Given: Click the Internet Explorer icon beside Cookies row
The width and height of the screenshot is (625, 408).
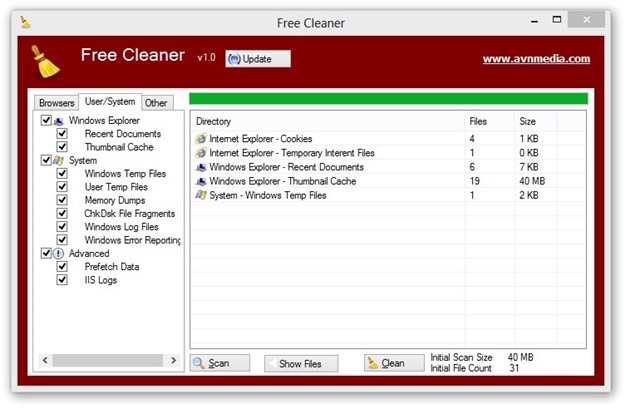Looking at the screenshot, I should click(201, 139).
